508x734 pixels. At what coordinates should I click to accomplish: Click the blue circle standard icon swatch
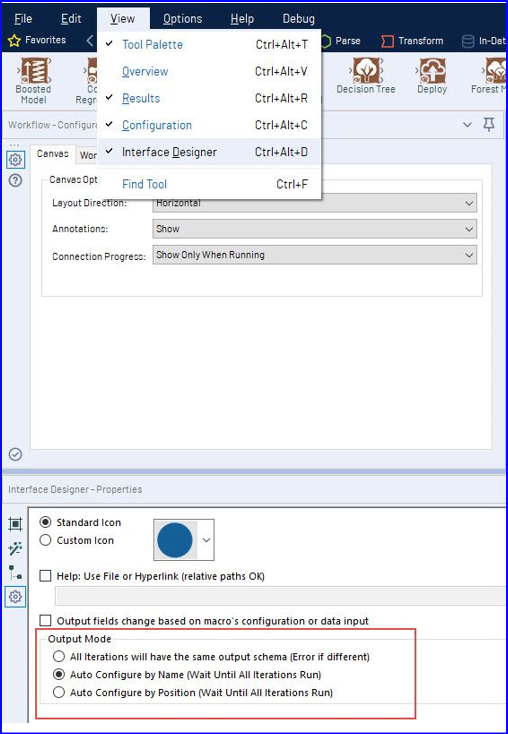click(175, 540)
